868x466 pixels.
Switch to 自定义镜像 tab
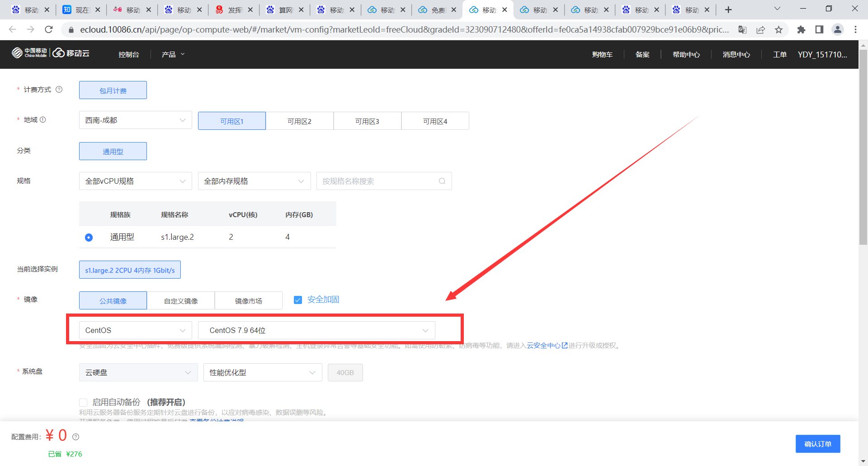pyautogui.click(x=181, y=300)
